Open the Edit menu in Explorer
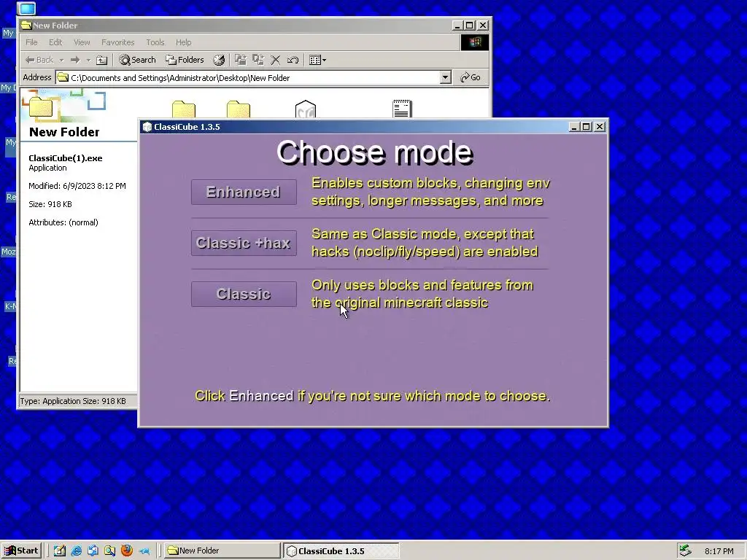The width and height of the screenshot is (747, 560). coord(55,42)
